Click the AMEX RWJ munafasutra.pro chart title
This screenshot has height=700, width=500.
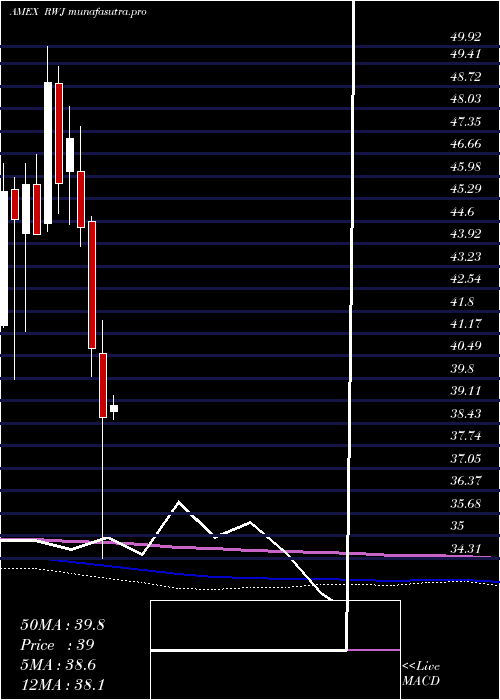tap(77, 12)
